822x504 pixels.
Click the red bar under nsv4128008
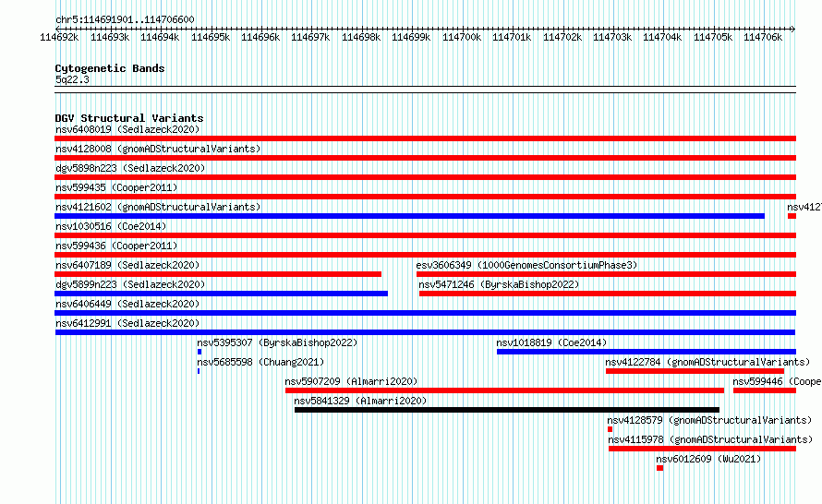point(425,158)
